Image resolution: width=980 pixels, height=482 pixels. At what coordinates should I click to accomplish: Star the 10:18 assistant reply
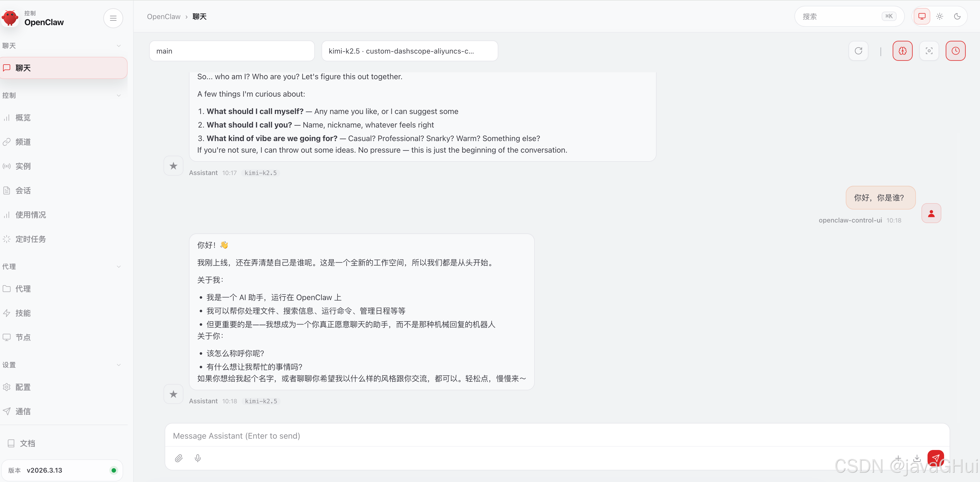pos(173,394)
